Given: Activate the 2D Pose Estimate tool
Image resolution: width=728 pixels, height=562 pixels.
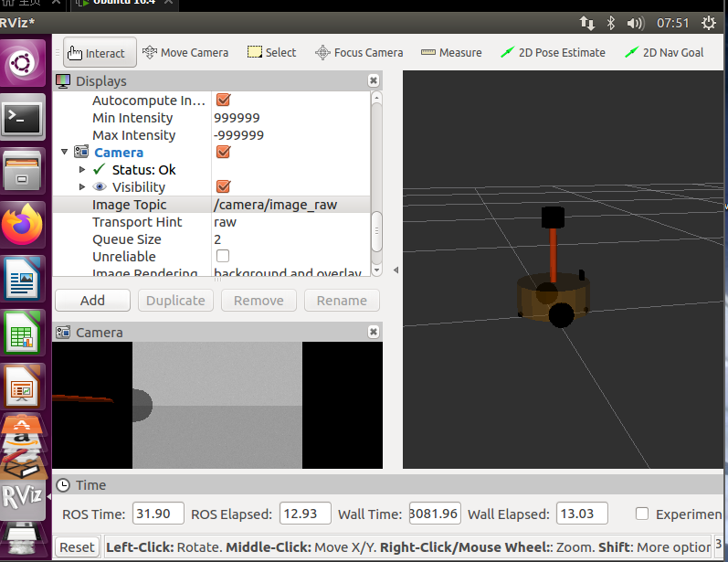Looking at the screenshot, I should coord(553,52).
